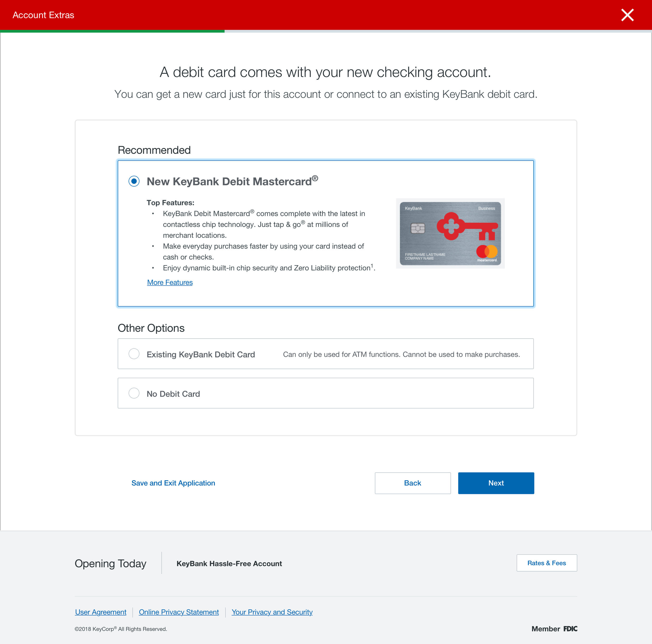Click 'Can only be used for ATM functions' note

point(401,354)
